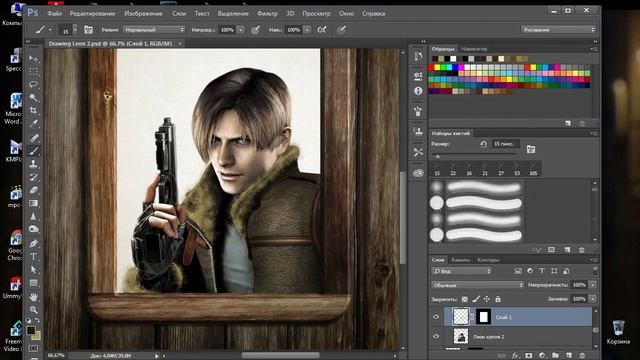Expand the opacity slider arrow in options bar
Image resolution: width=640 pixels, height=360 pixels.
pyautogui.click(x=240, y=30)
